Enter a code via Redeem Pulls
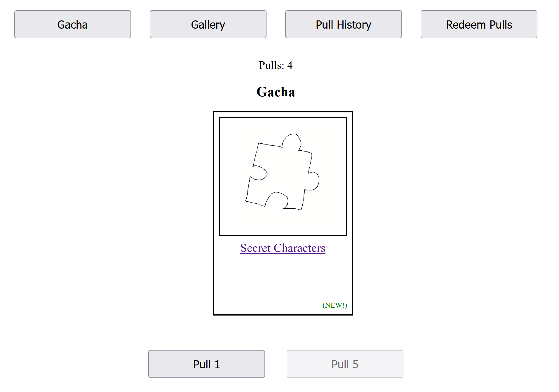This screenshot has width=559, height=392. point(479,25)
